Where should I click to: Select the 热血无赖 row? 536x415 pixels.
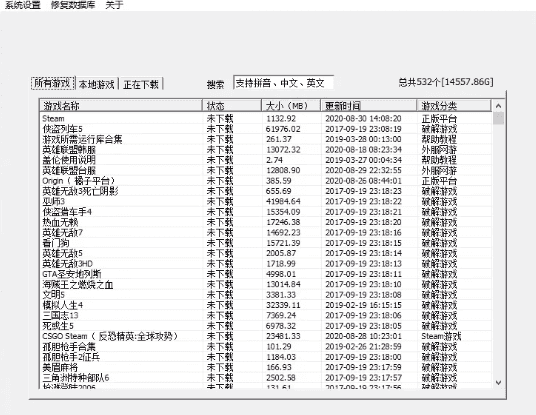(x=266, y=222)
